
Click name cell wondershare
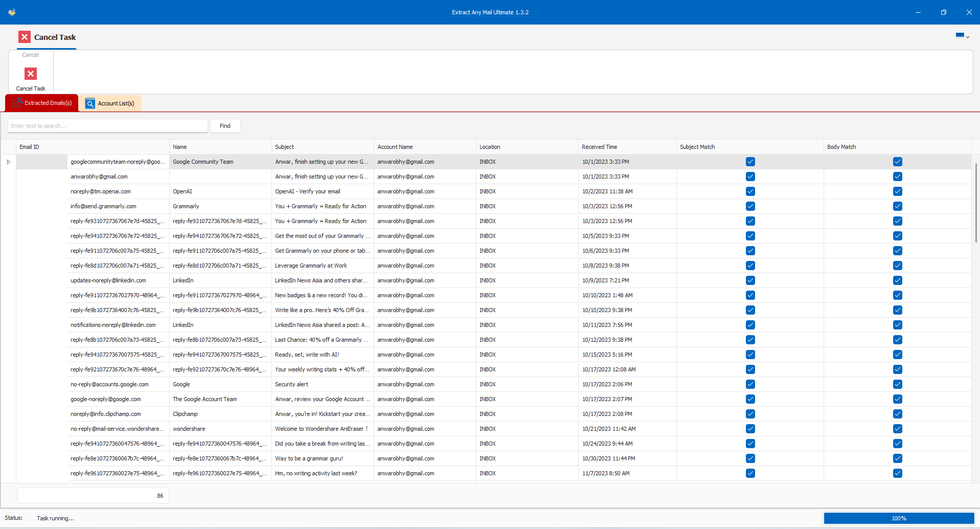coord(189,429)
